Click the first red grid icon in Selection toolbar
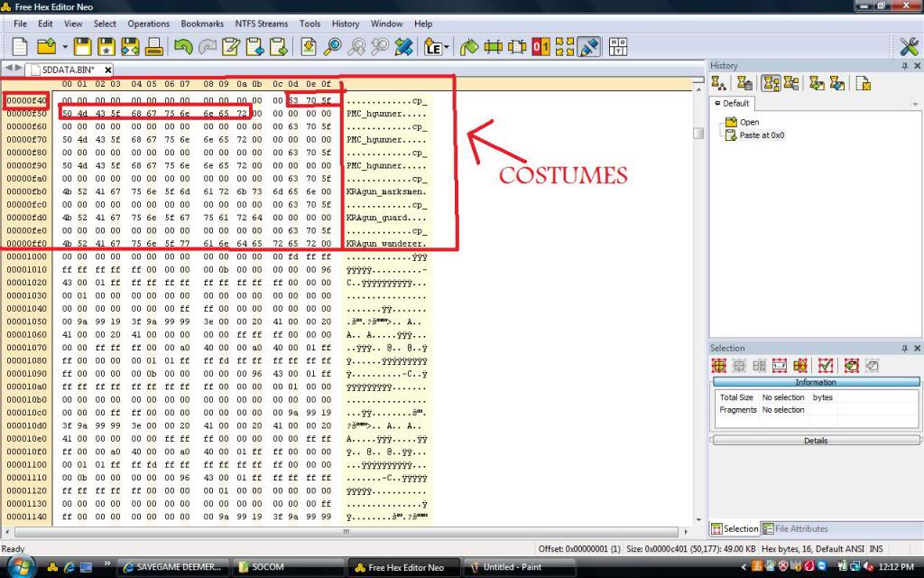924x578 pixels. (x=719, y=366)
